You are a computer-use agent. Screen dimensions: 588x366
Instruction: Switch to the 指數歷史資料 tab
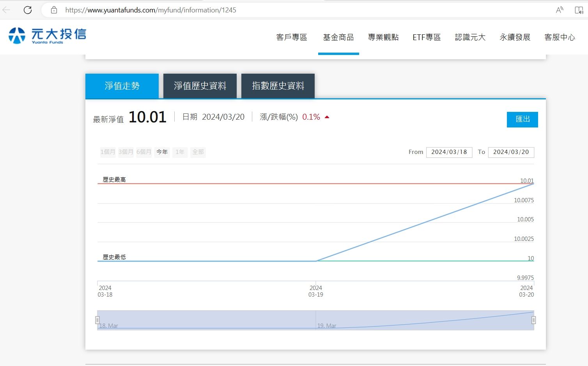pos(278,86)
